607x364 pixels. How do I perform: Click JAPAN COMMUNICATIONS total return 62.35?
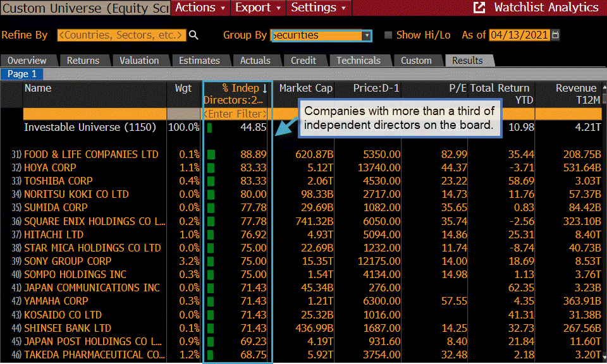pyautogui.click(x=521, y=288)
